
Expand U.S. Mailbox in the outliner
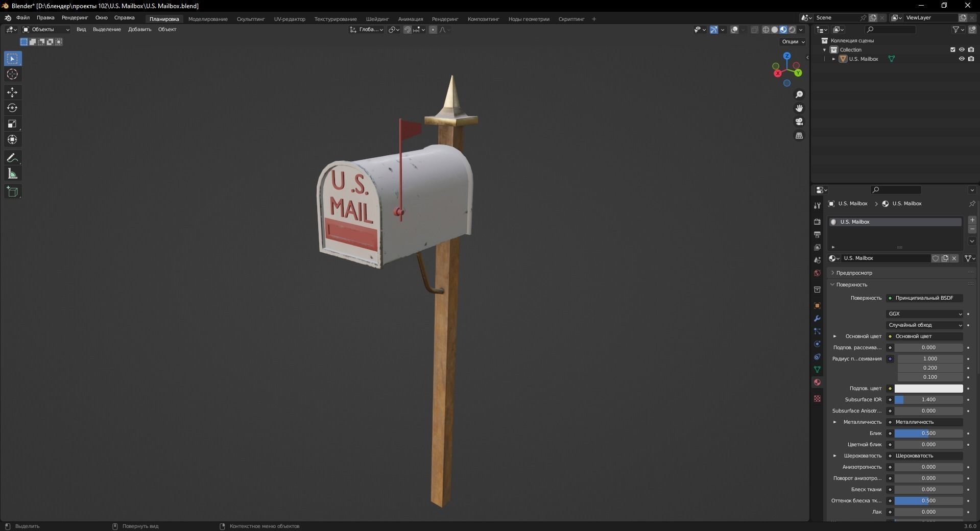[834, 59]
